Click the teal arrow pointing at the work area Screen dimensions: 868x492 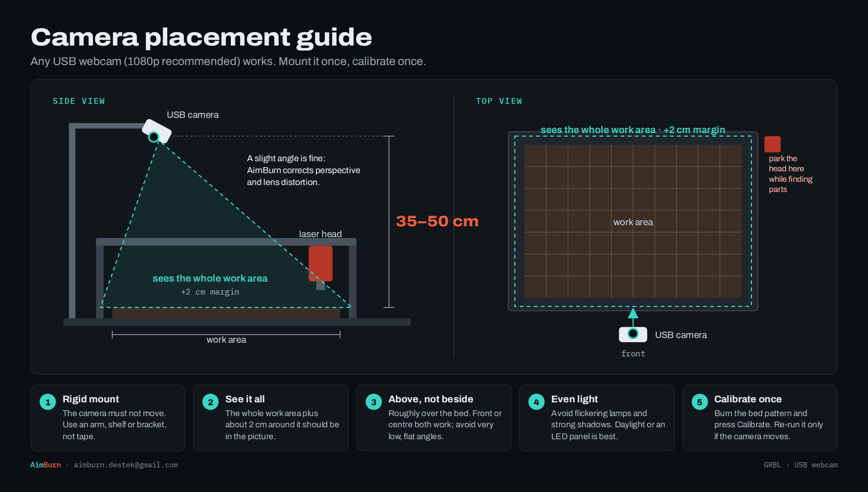[x=633, y=316]
